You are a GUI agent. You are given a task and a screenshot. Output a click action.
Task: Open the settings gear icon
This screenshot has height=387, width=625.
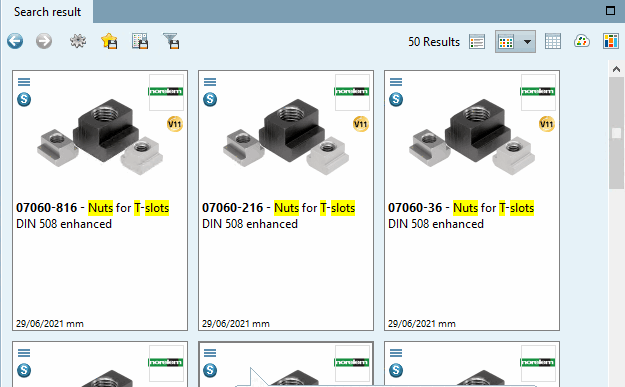tap(78, 41)
